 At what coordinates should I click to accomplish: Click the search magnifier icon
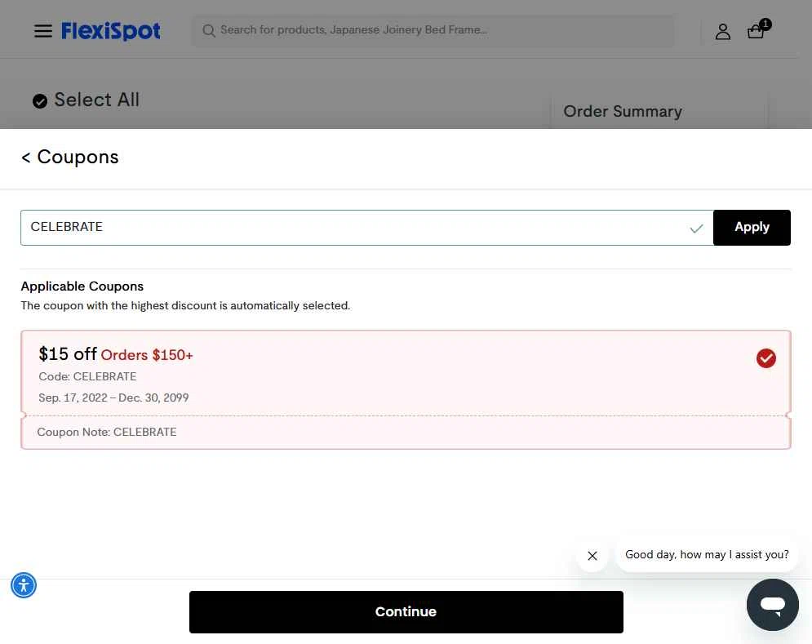(209, 31)
